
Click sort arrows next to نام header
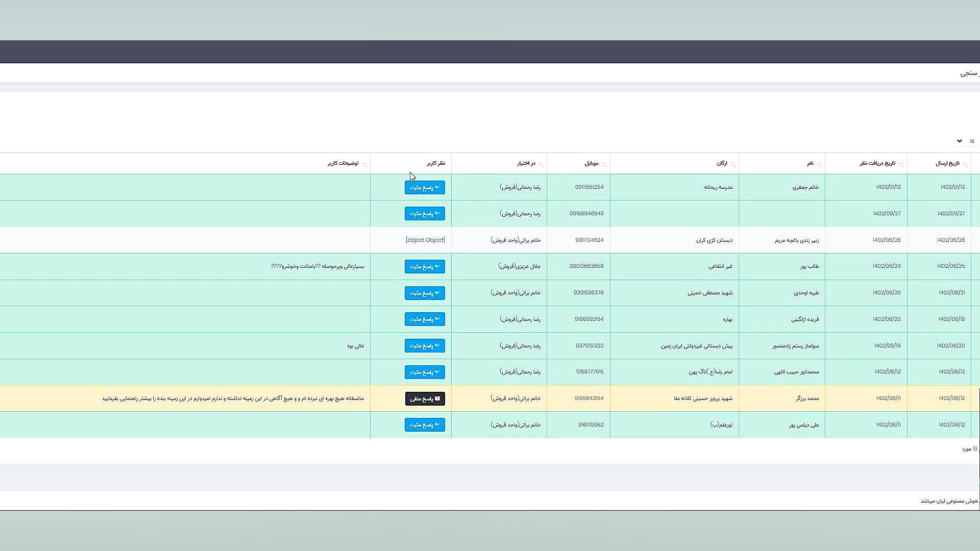coord(819,164)
